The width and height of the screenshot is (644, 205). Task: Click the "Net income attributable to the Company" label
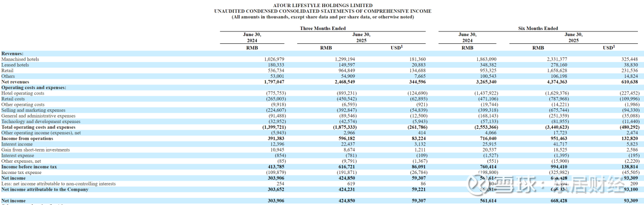tap(45, 189)
